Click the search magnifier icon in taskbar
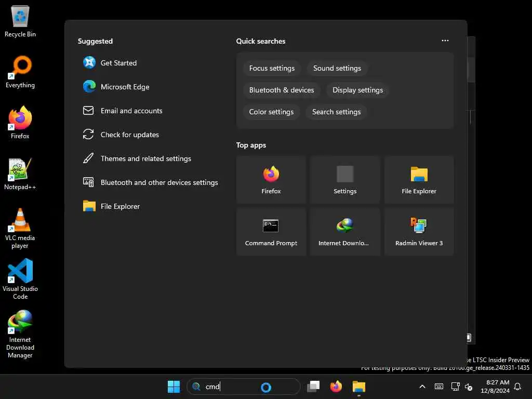 click(196, 387)
